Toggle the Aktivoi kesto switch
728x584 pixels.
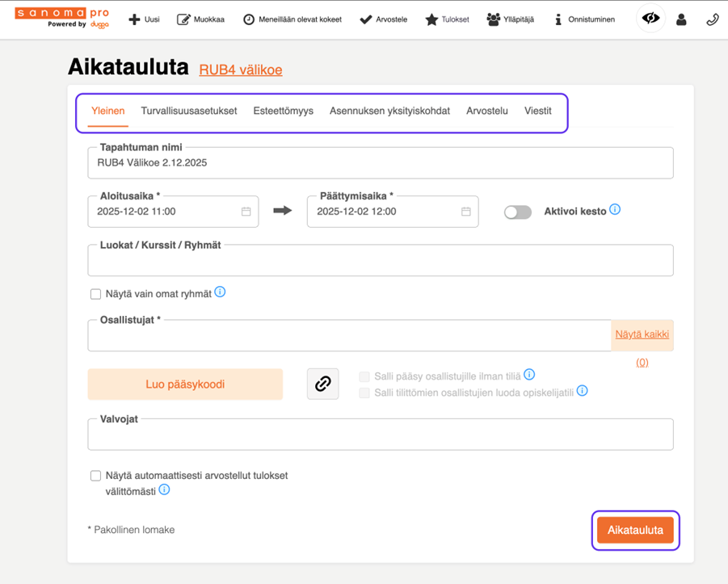(518, 212)
